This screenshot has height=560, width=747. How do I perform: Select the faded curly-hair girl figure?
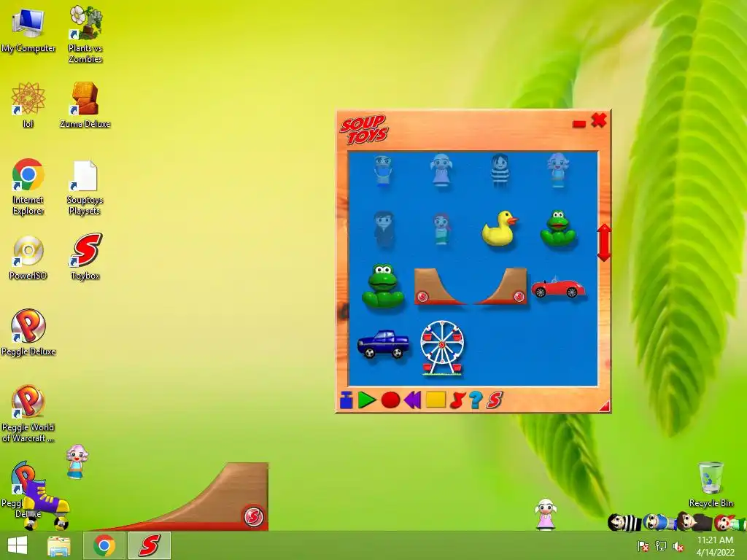pyautogui.click(x=557, y=169)
